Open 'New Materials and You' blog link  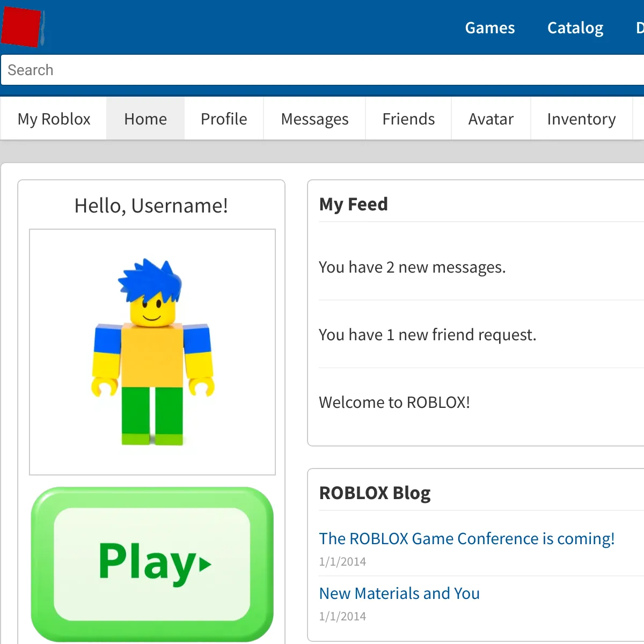[399, 594]
